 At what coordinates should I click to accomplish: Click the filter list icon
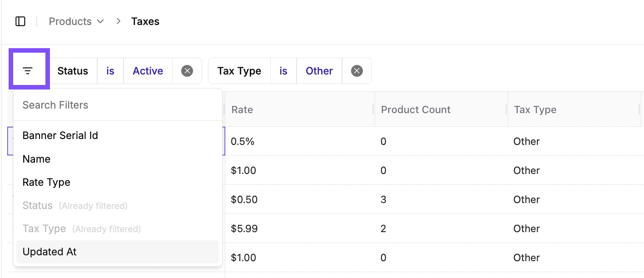point(28,71)
